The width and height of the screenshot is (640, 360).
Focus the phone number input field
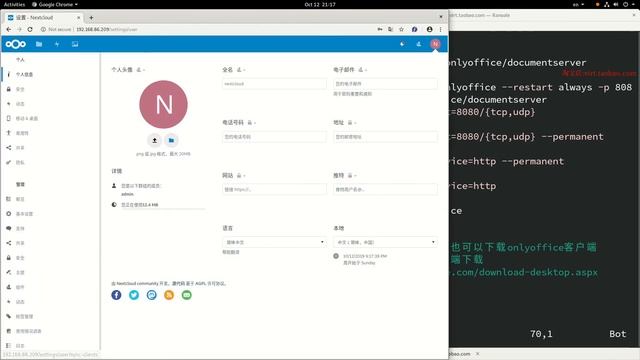(274, 137)
